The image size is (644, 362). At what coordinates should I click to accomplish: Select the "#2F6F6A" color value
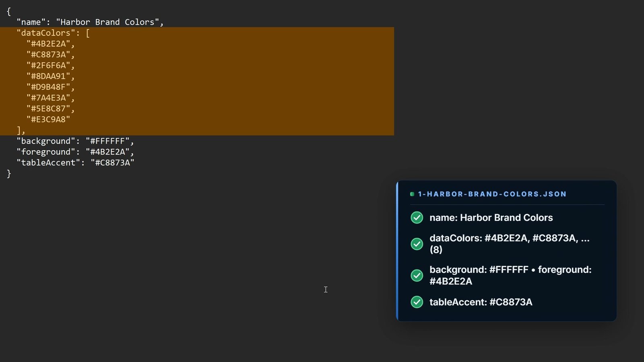(48, 66)
